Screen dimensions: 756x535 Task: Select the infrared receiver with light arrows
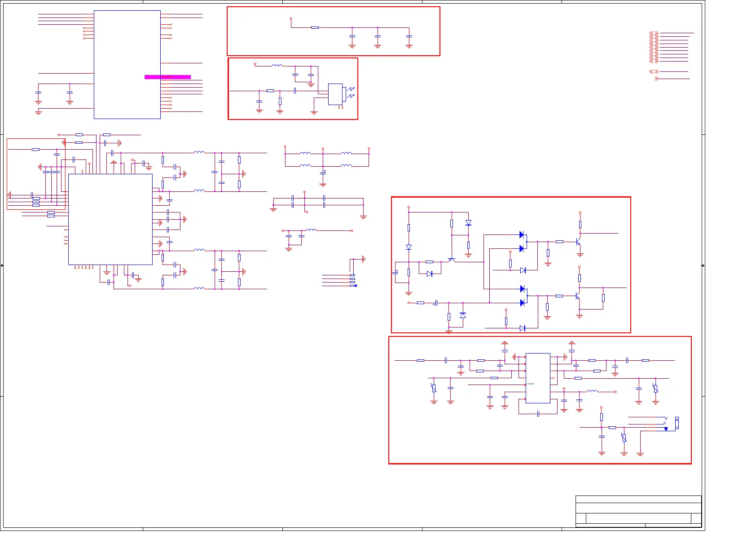341,94
